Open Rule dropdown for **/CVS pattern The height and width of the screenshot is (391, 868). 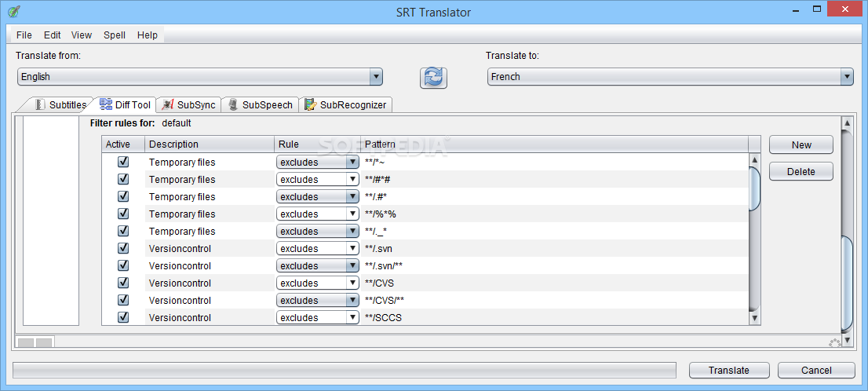coord(318,283)
